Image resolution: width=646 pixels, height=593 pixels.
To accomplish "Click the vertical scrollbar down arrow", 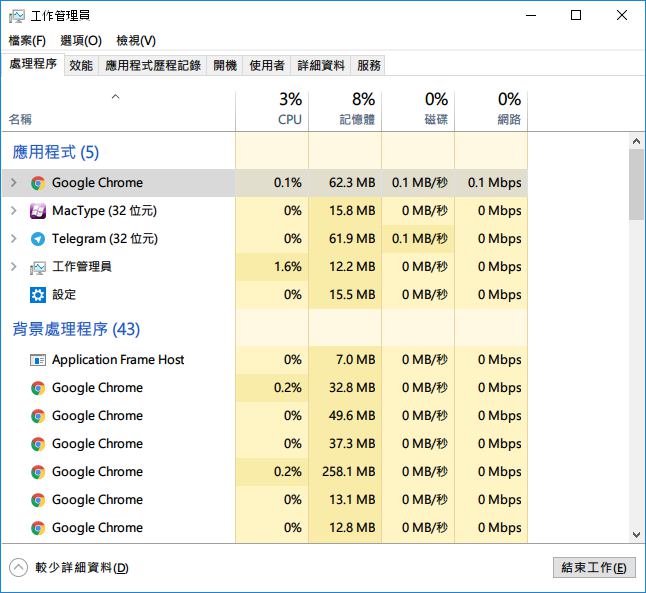I will [x=636, y=535].
